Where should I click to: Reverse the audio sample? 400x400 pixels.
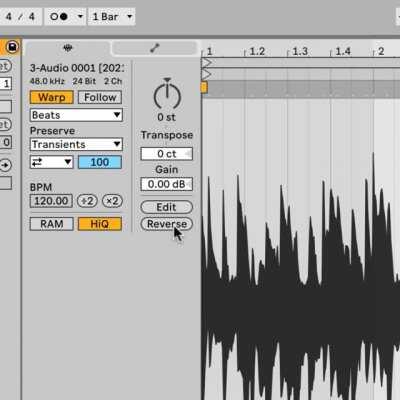click(x=166, y=224)
